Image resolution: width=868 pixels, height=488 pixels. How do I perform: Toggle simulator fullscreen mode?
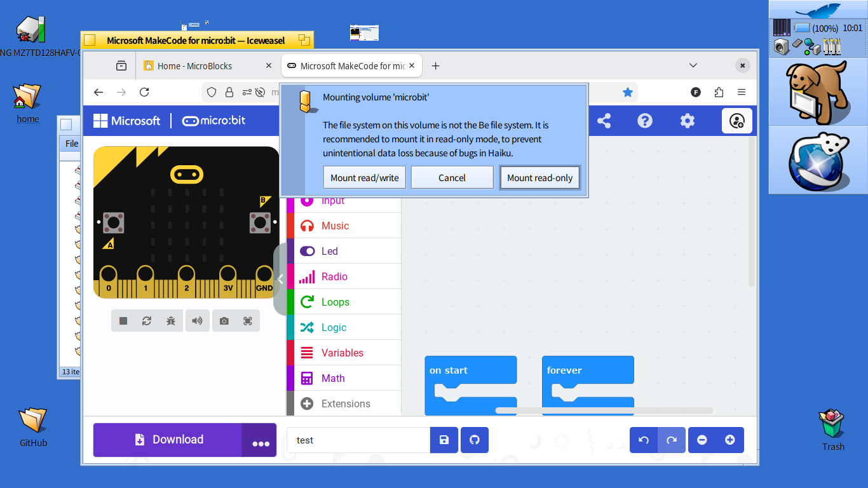(248, 321)
